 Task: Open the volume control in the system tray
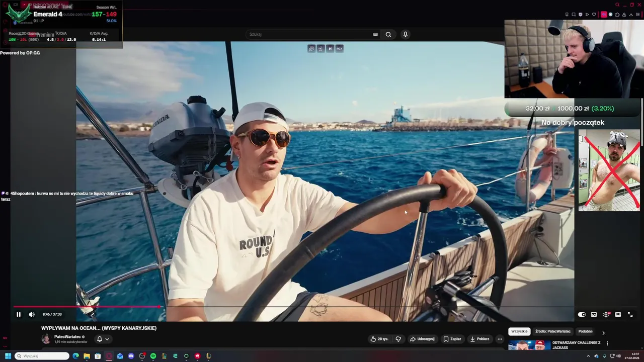[x=618, y=356]
